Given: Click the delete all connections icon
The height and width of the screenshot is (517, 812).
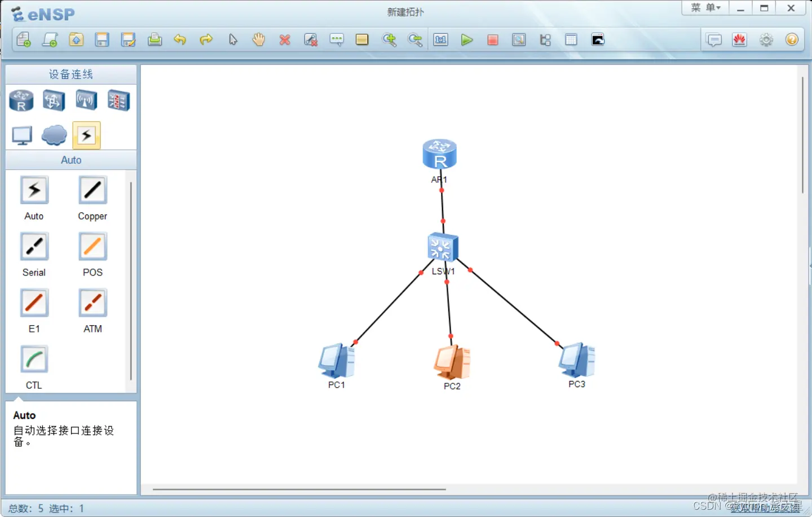Looking at the screenshot, I should 311,40.
